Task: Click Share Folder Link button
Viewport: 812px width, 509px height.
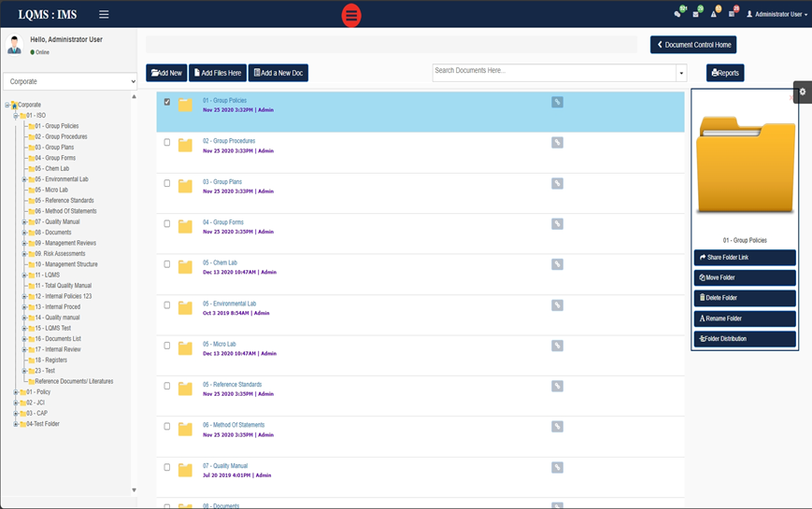Action: [x=745, y=258]
